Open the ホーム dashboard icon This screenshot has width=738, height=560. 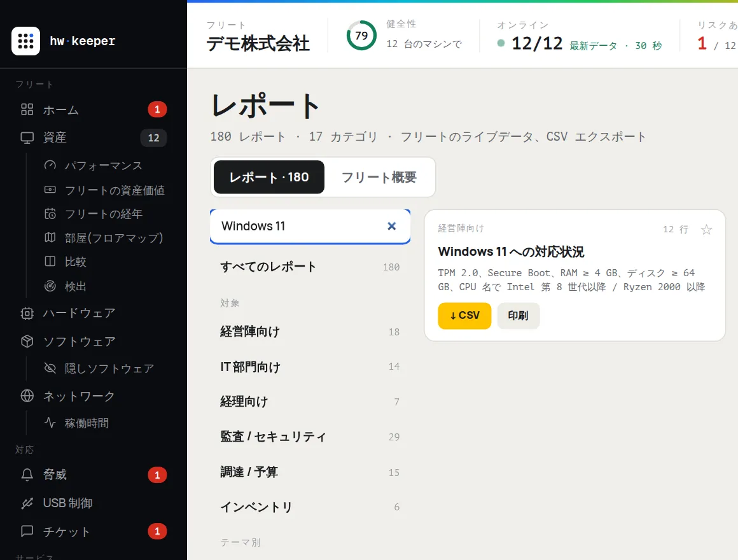(27, 109)
